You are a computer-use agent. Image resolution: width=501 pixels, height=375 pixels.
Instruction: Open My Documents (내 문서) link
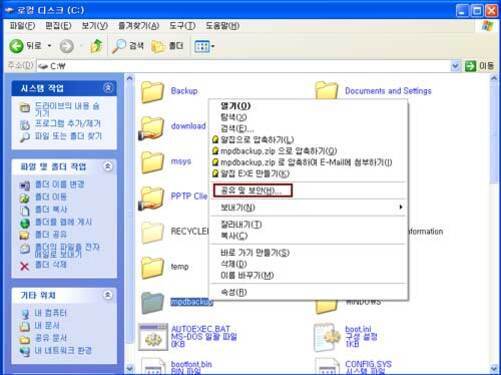click(x=47, y=325)
